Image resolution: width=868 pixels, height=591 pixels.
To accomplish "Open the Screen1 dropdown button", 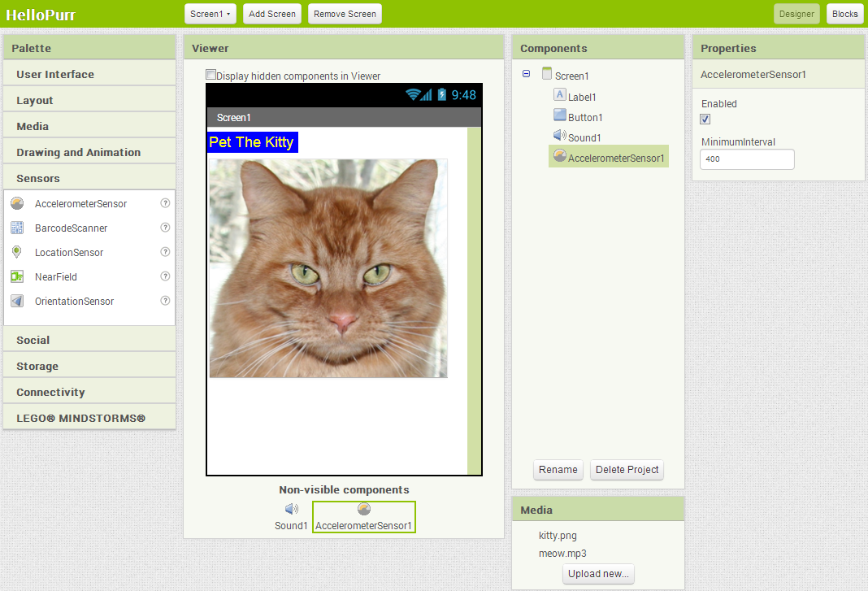I will (210, 14).
